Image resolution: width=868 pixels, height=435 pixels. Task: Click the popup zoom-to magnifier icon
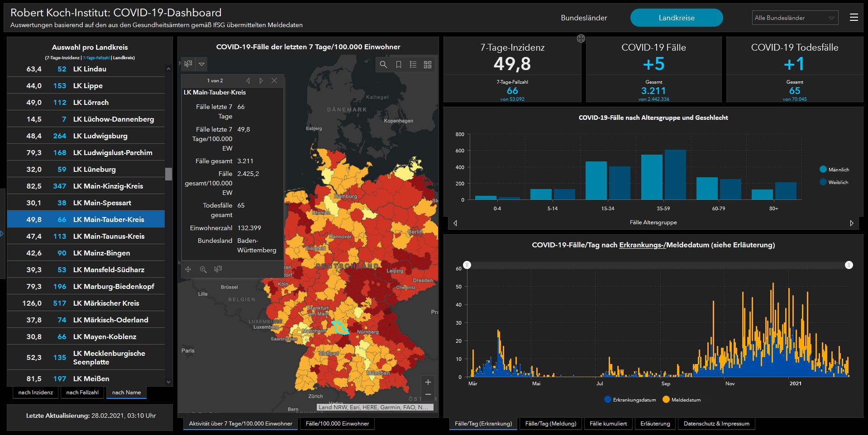[203, 270]
